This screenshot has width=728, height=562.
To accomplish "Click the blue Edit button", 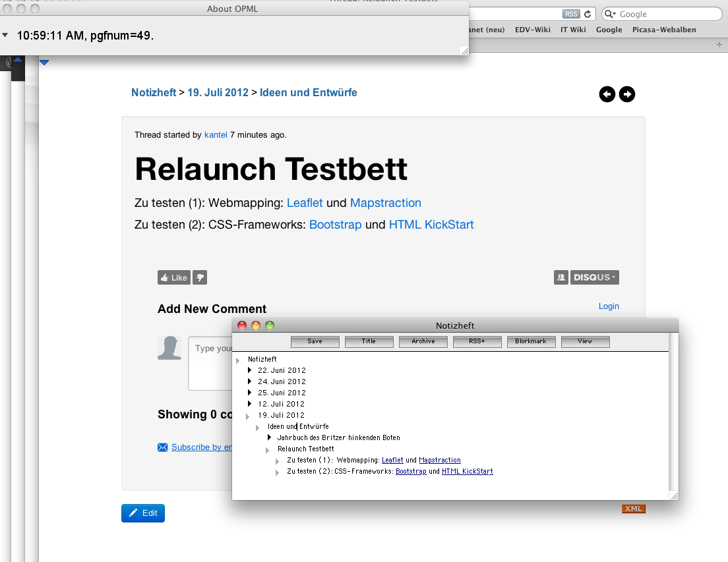I will point(143,513).
